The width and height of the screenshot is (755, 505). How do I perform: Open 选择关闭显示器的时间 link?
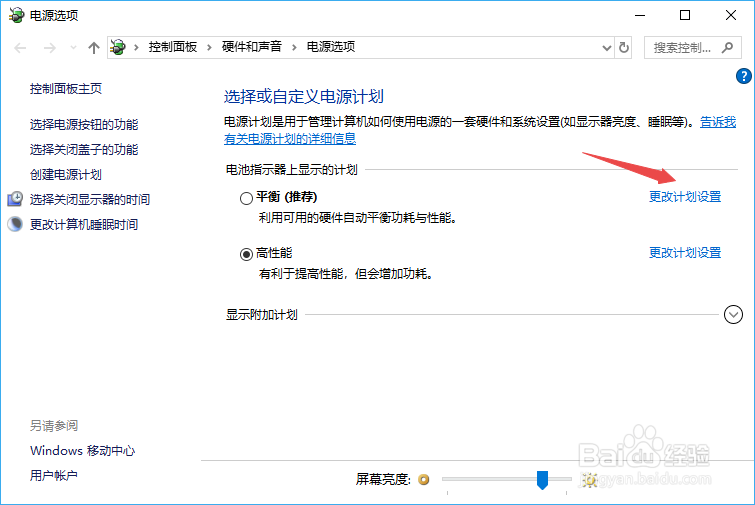90,199
